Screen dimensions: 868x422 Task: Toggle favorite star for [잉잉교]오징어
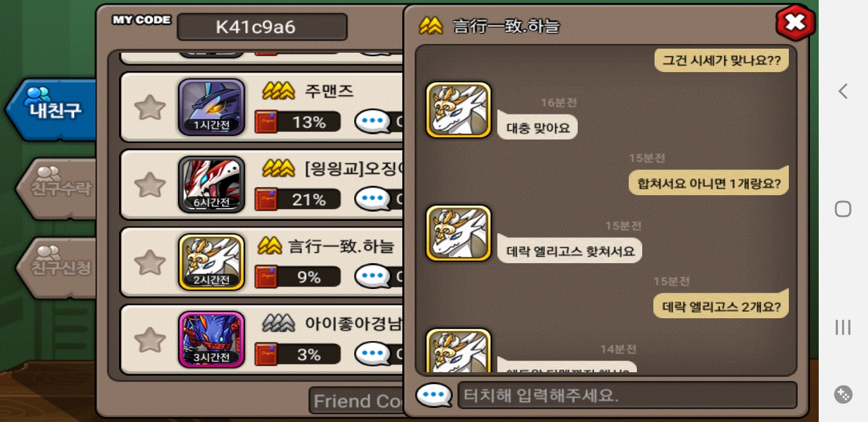coord(150,185)
